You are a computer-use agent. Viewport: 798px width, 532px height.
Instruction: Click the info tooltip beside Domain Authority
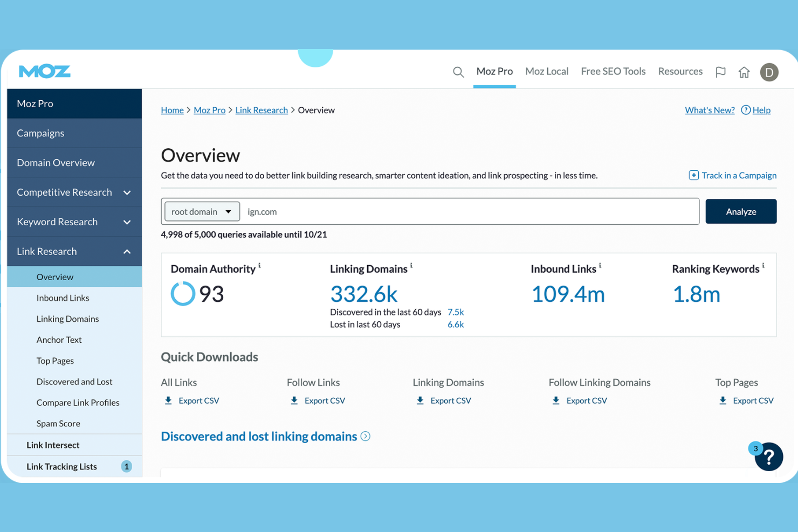coord(259,265)
